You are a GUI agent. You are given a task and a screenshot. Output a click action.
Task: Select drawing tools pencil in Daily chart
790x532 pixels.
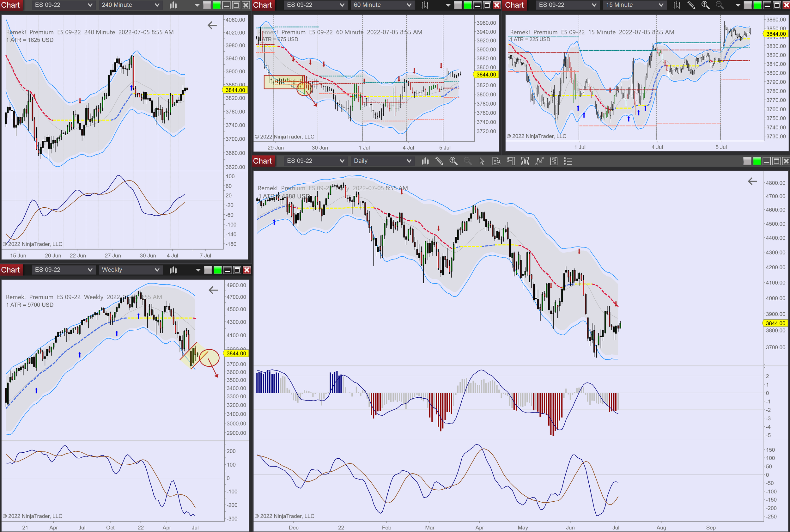pyautogui.click(x=439, y=161)
